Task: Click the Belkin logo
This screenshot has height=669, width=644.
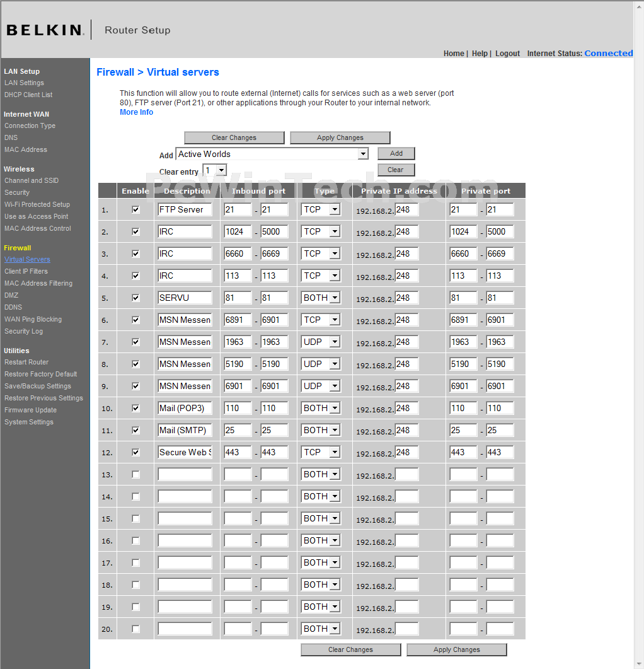Action: (x=45, y=30)
